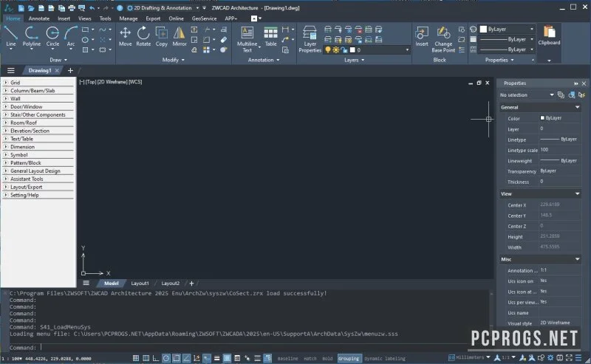Click the Undo arrow icon
591x364 pixels.
point(92,7)
